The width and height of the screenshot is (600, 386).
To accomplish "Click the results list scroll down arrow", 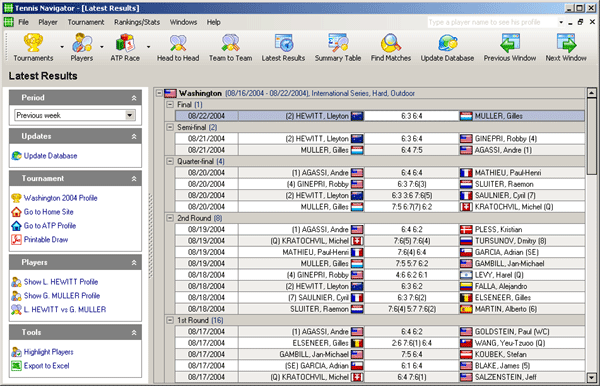I will click(x=592, y=378).
